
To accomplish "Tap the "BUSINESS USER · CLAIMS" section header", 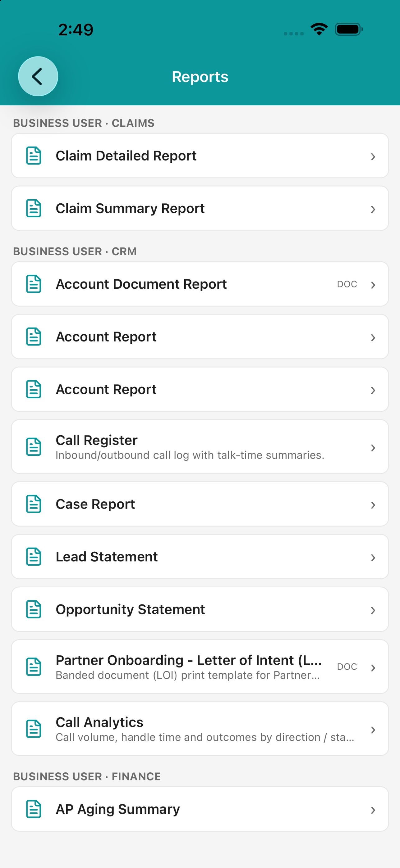I will (x=84, y=123).
